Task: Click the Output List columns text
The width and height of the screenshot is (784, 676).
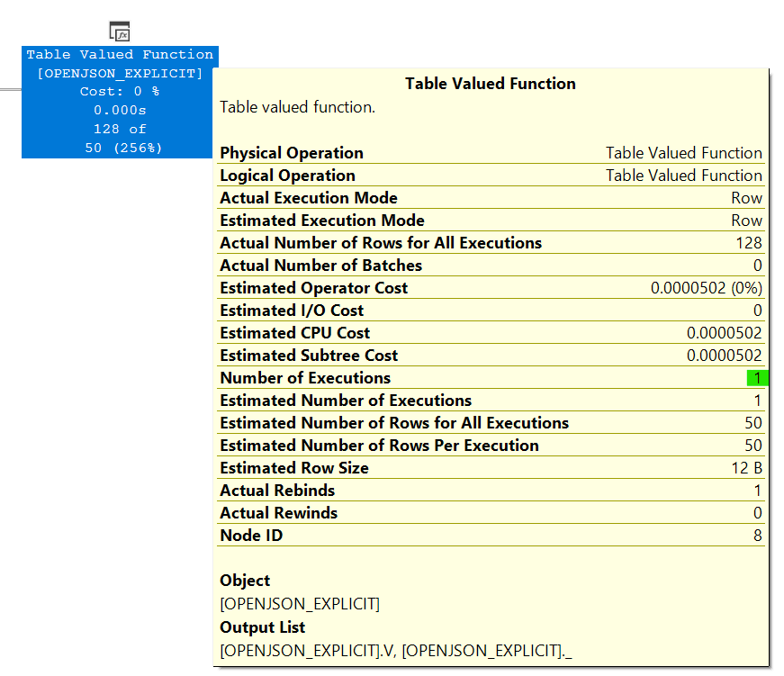Action: (395, 651)
